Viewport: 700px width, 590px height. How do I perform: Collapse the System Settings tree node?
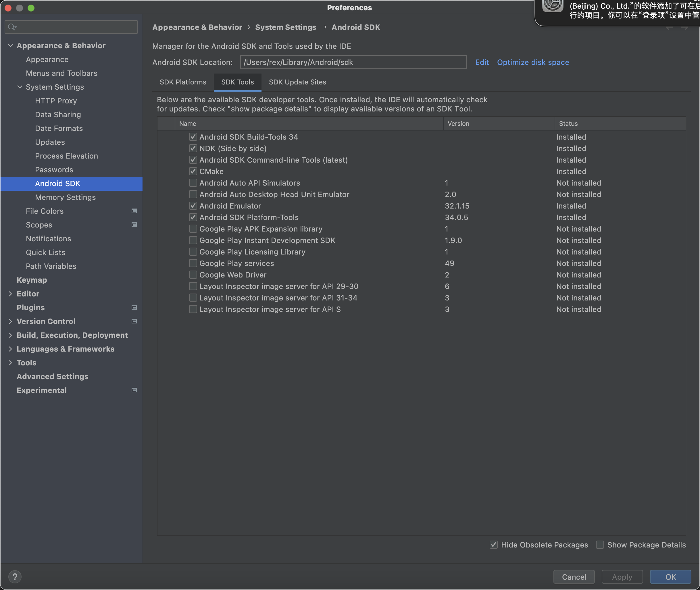[x=20, y=87]
